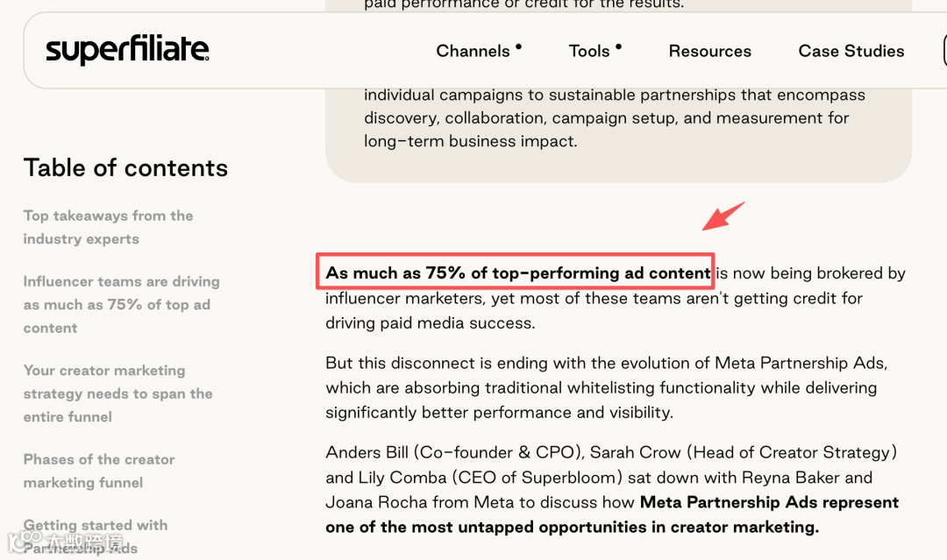Open the Channels menu
This screenshot has width=947, height=560.
click(473, 51)
